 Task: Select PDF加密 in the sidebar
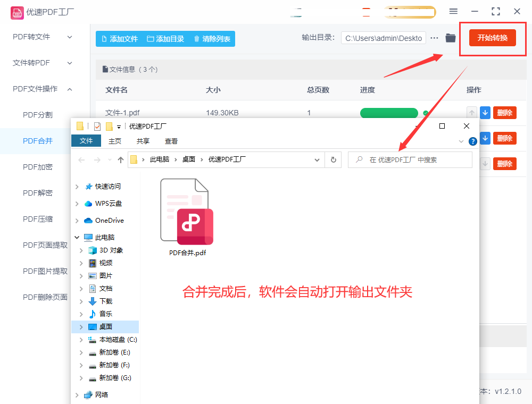pyautogui.click(x=38, y=167)
